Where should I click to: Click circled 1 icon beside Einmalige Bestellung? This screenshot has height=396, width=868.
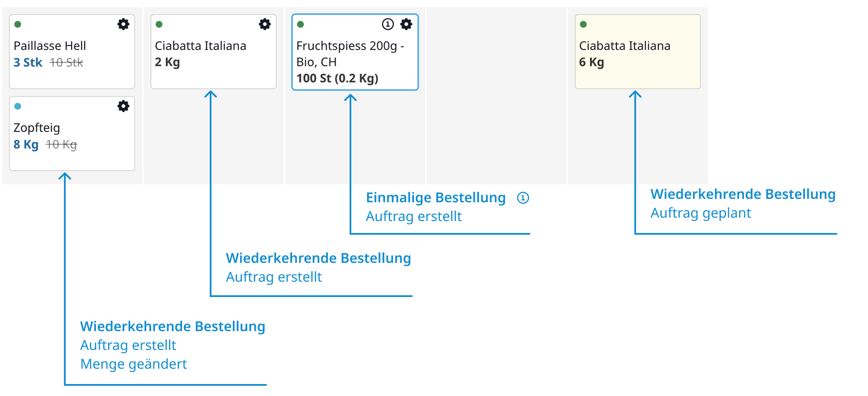(523, 198)
